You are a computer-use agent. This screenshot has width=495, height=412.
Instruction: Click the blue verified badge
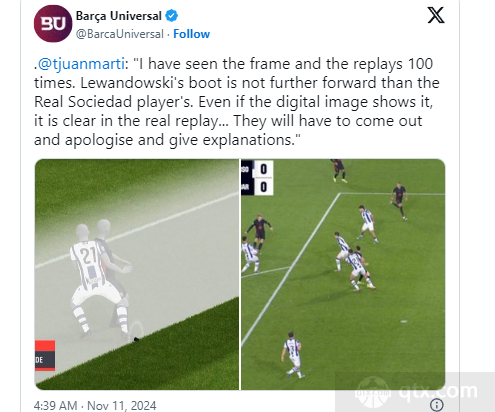pos(172,16)
